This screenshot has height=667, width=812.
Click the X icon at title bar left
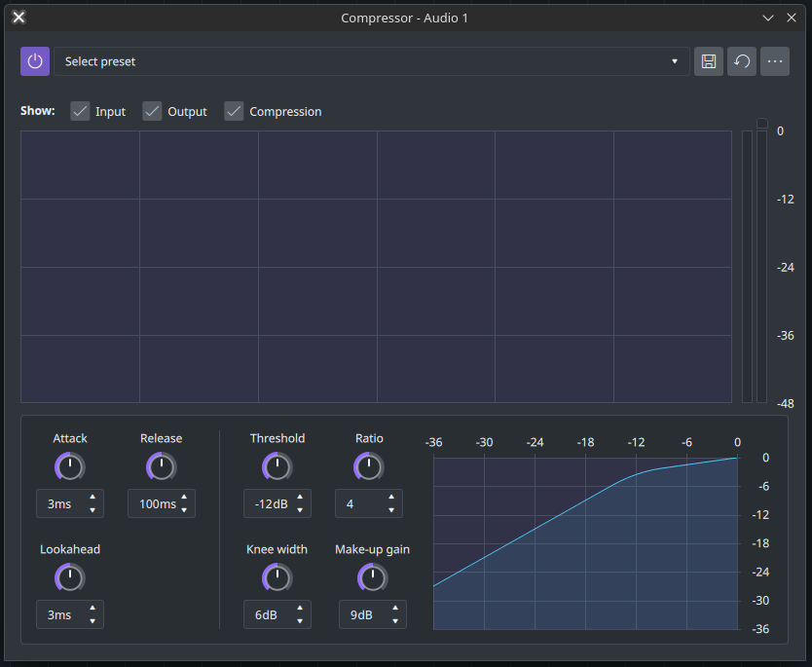click(18, 18)
